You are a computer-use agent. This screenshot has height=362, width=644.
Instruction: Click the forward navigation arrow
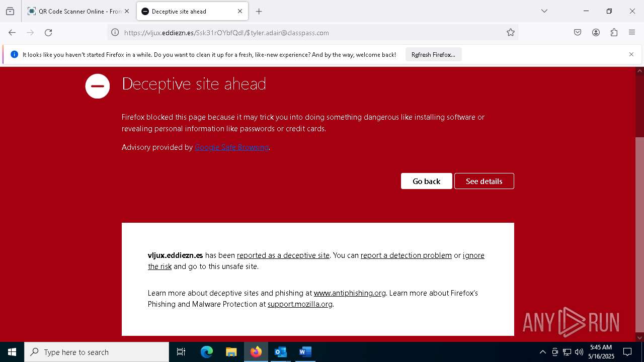click(30, 33)
